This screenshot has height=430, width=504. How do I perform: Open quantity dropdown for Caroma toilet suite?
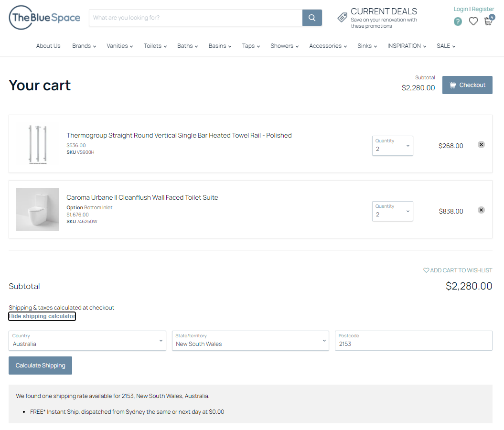[x=393, y=212]
